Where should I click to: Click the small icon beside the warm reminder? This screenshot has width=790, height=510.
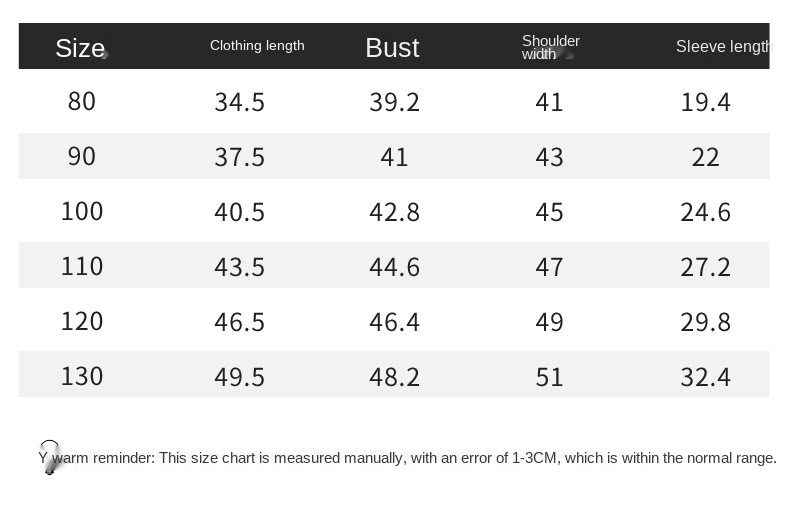click(x=50, y=456)
